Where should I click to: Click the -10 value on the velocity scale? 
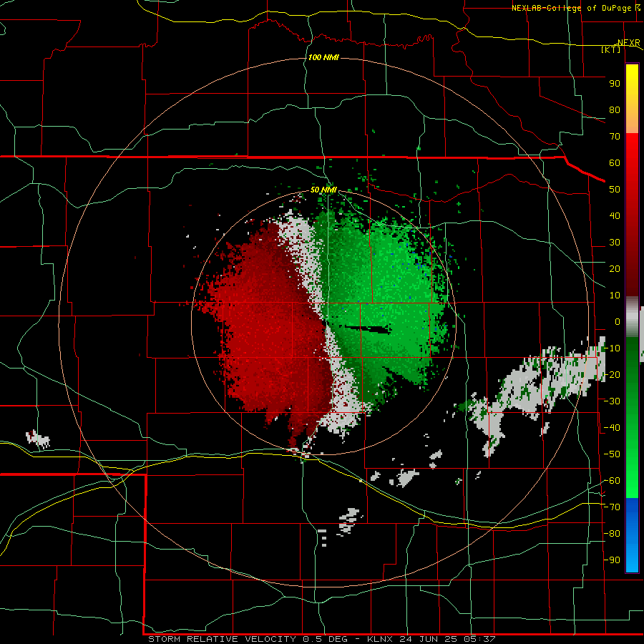click(612, 348)
